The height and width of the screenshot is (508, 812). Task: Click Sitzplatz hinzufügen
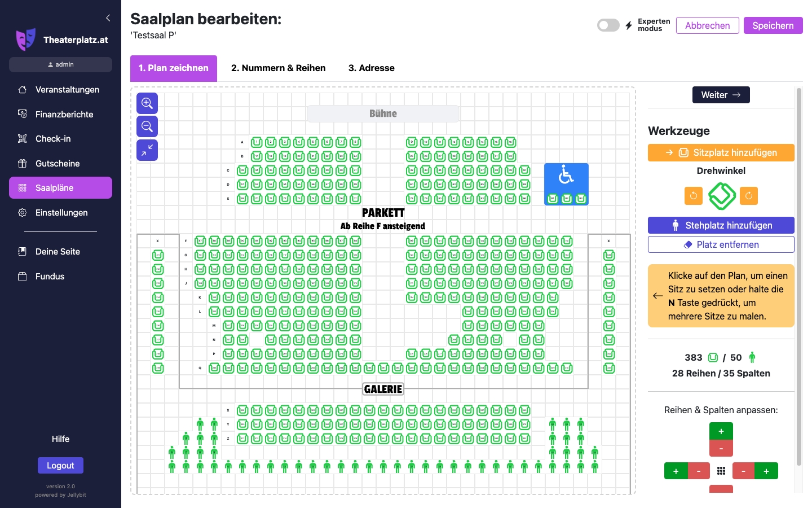721,152
